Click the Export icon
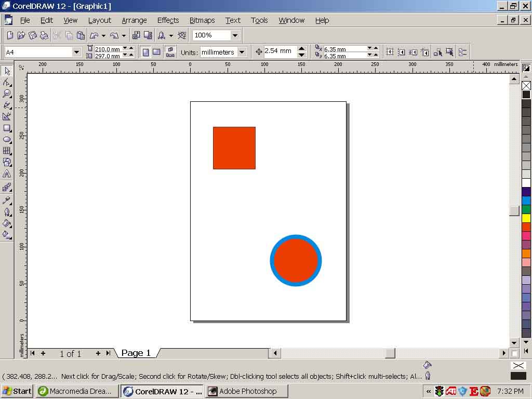 point(148,35)
